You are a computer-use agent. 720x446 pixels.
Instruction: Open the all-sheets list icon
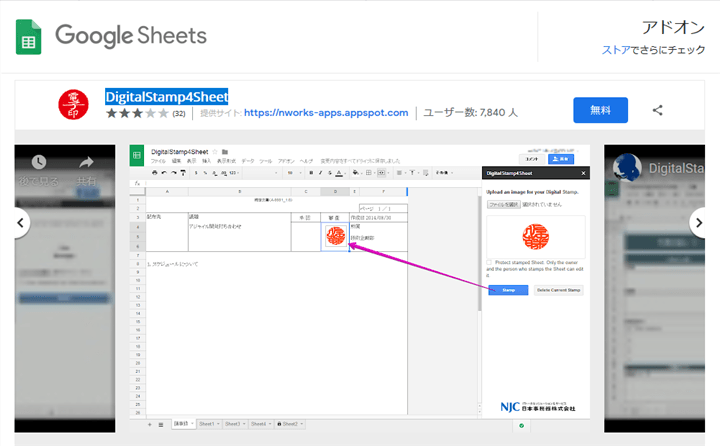tap(162, 424)
